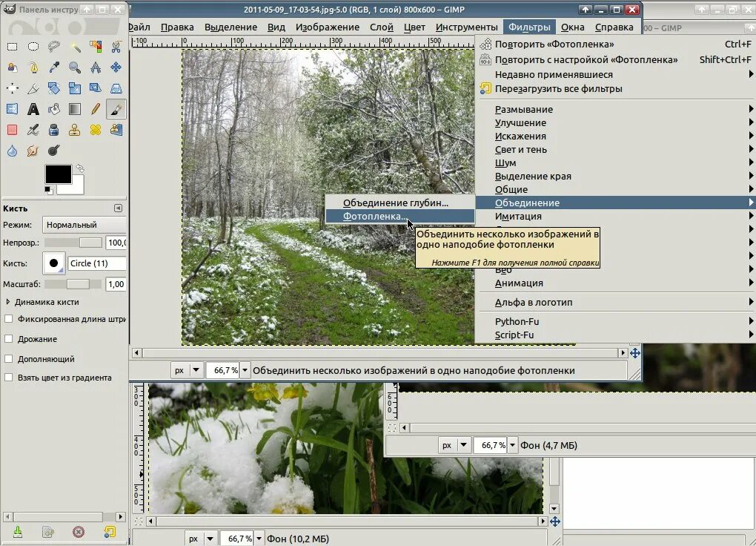Select the Fuzzy Select magic wand tool

[75, 47]
